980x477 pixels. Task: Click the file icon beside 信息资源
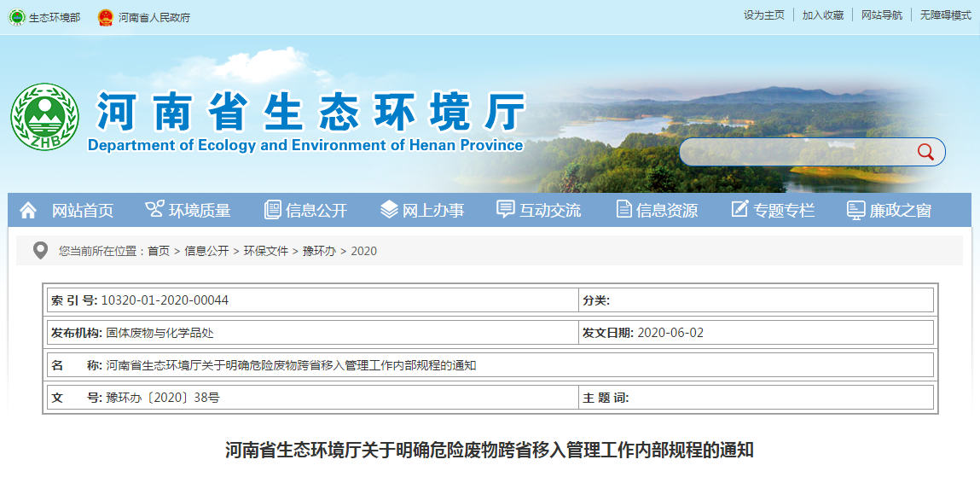623,209
